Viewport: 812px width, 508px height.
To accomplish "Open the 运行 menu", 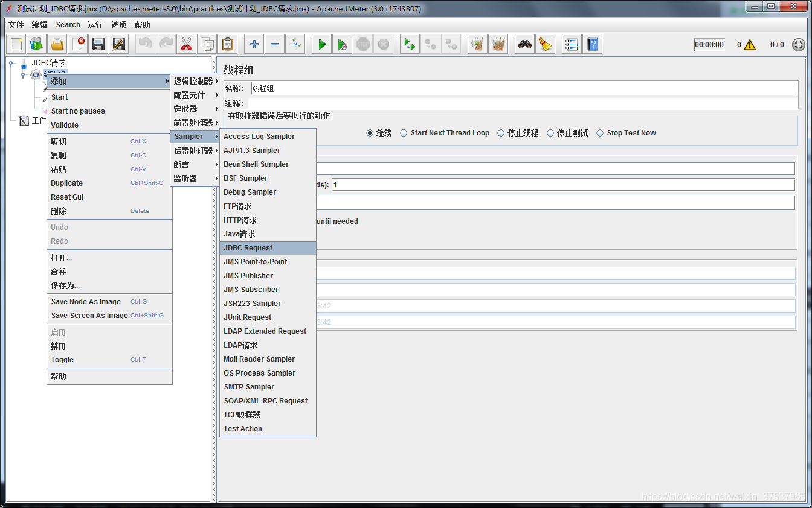I will point(95,25).
